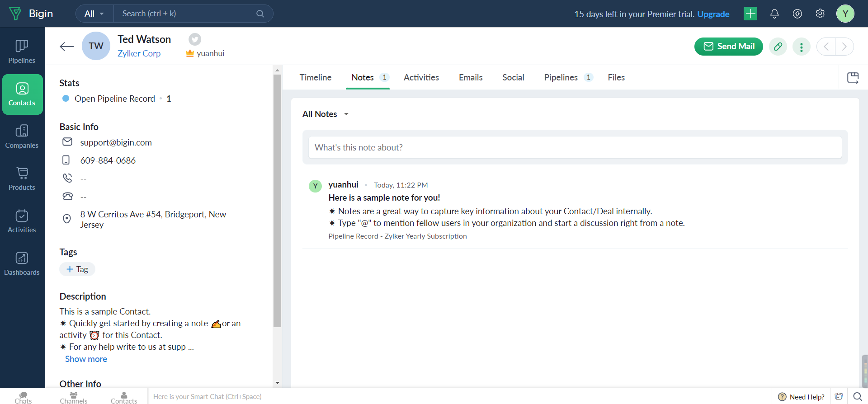Click the Send Mail button
The image size is (868, 404).
point(728,47)
